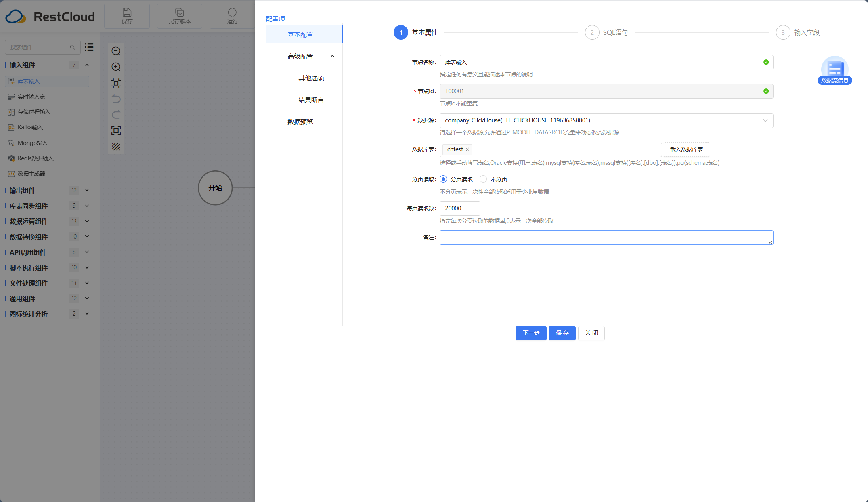This screenshot has width=868, height=502.
Task: Click the 载入数据库表 button
Action: (x=686, y=149)
